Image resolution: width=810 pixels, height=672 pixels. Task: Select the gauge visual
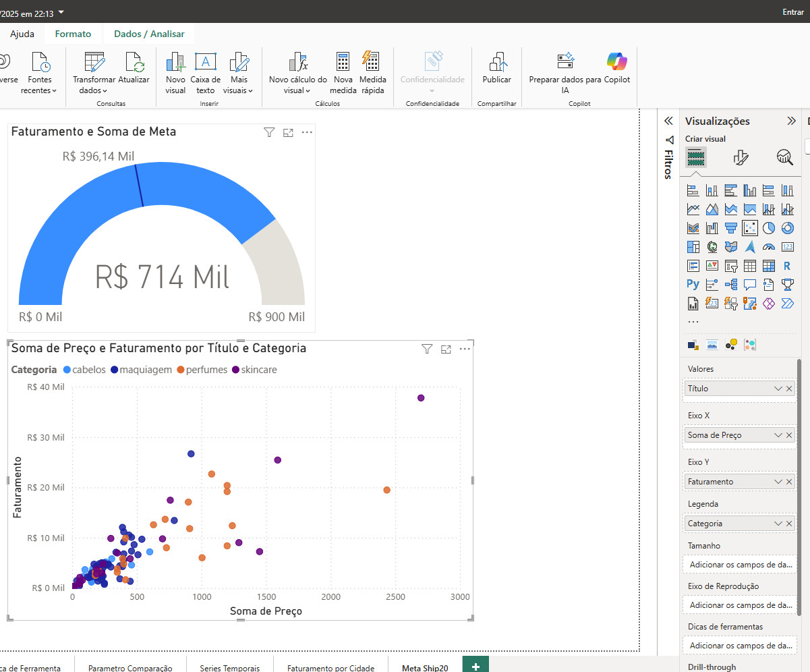click(x=769, y=247)
